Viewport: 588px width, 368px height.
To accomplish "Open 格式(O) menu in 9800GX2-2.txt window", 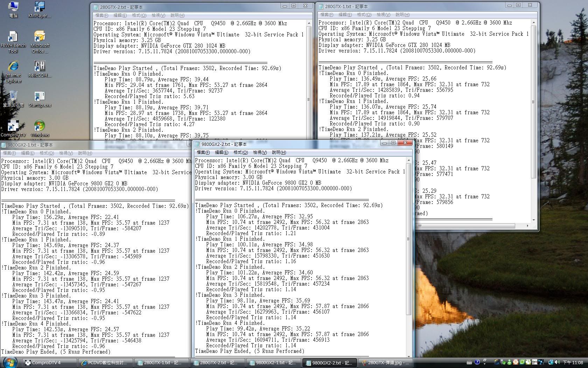I will [240, 152].
